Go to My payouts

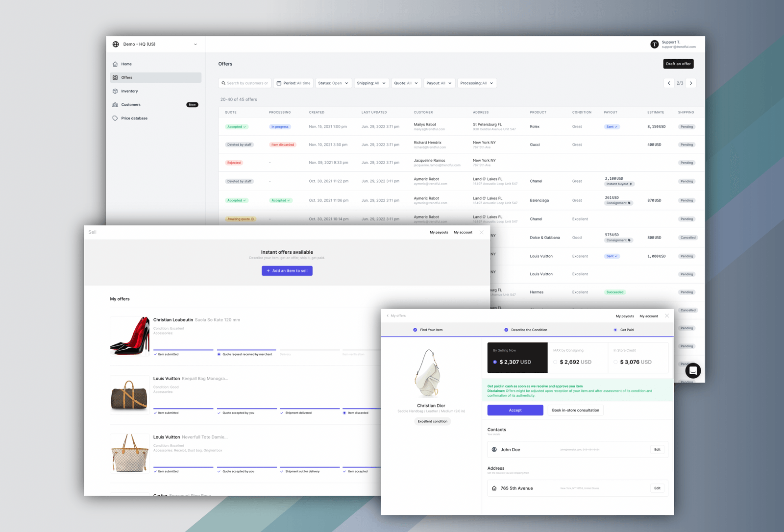pyautogui.click(x=625, y=316)
